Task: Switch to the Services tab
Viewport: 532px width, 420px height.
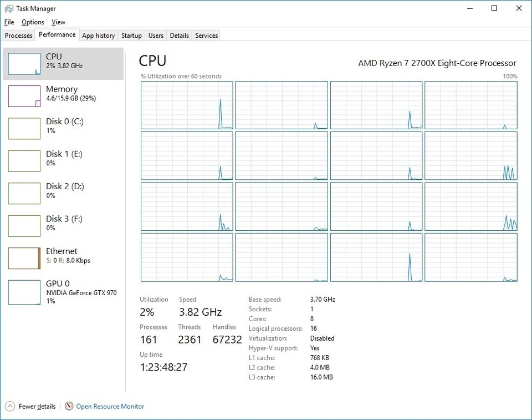Action: (206, 35)
